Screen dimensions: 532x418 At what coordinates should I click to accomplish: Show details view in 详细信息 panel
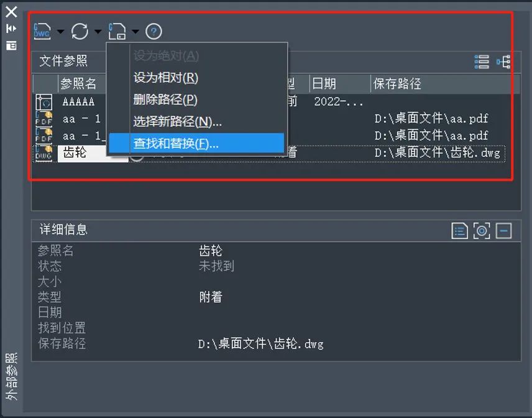[x=459, y=231]
